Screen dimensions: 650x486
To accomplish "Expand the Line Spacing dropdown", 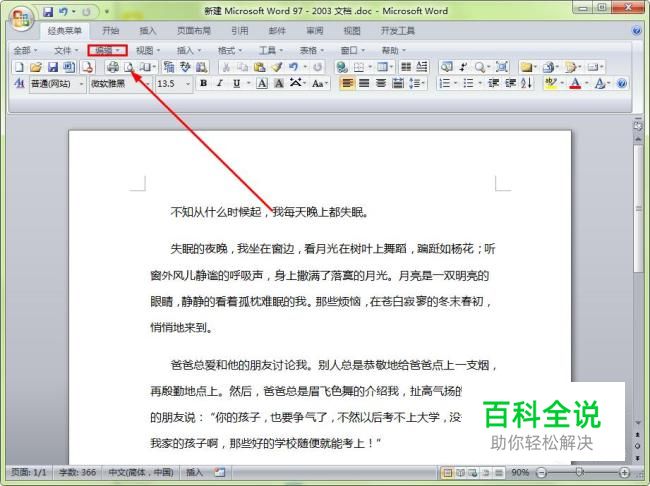I will pos(422,84).
